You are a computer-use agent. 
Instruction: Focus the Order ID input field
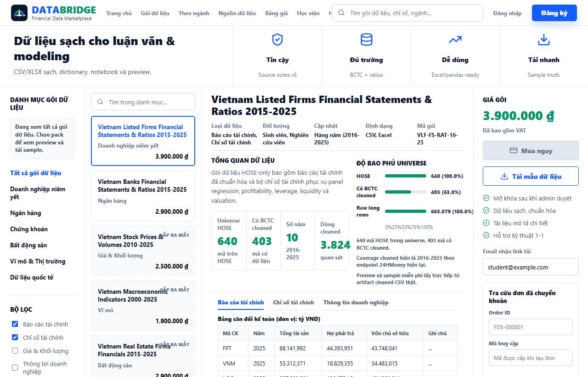[531, 327]
